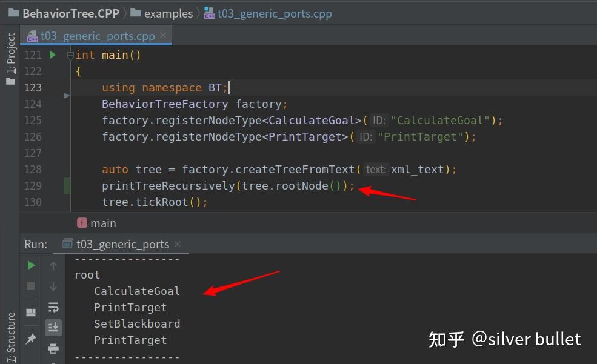Click the Up the Stack Trace arrow
597x364 pixels.
53,265
